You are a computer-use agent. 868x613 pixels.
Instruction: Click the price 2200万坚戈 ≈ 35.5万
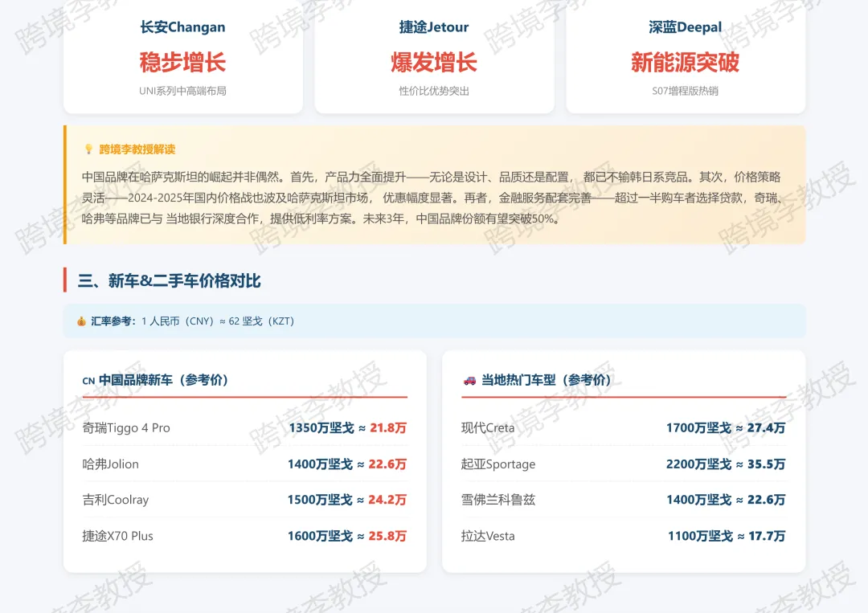click(726, 464)
